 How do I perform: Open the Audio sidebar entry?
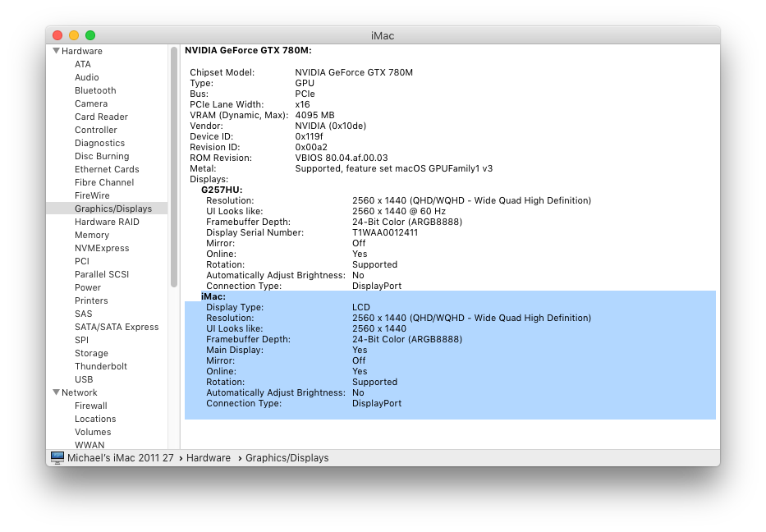click(86, 77)
